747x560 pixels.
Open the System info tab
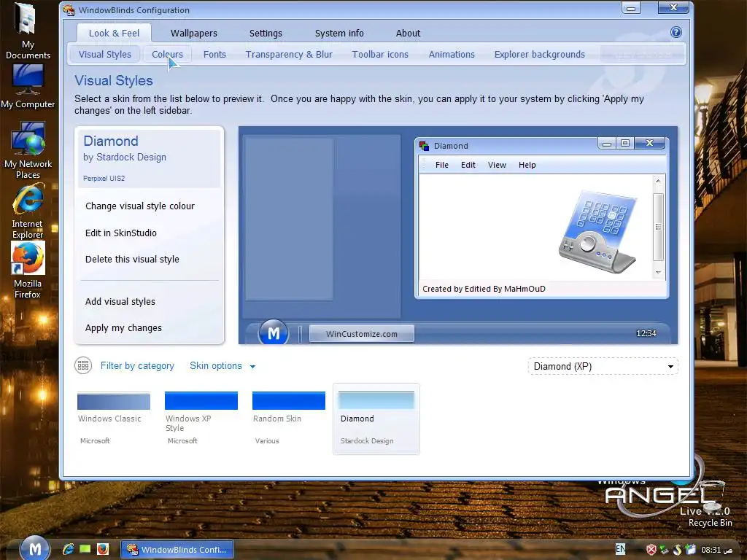tap(339, 34)
